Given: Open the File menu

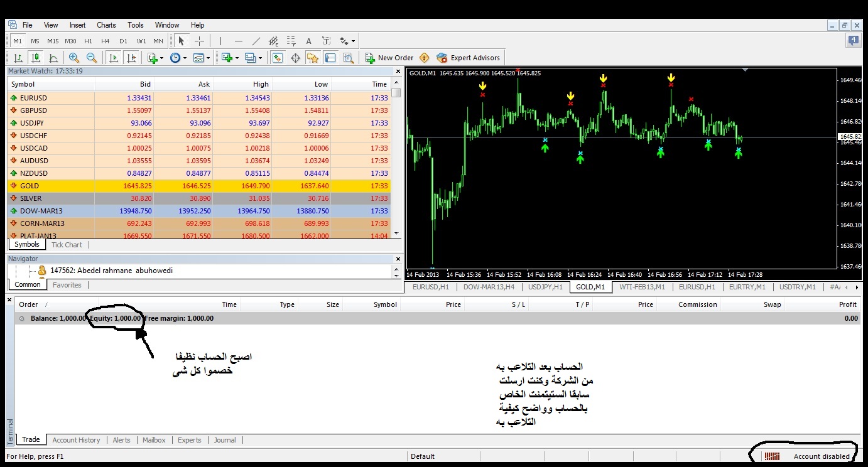Looking at the screenshot, I should (28, 25).
